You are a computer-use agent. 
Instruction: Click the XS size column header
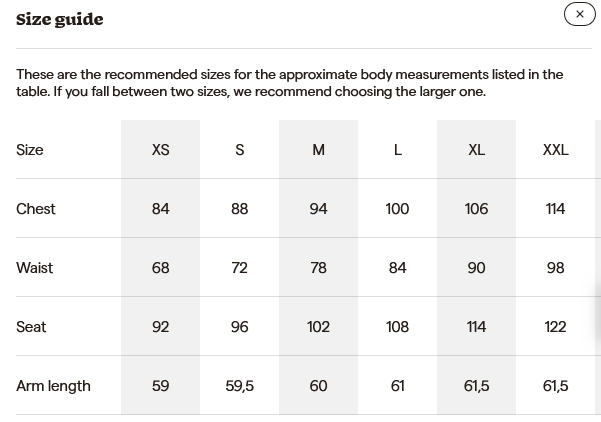click(160, 150)
